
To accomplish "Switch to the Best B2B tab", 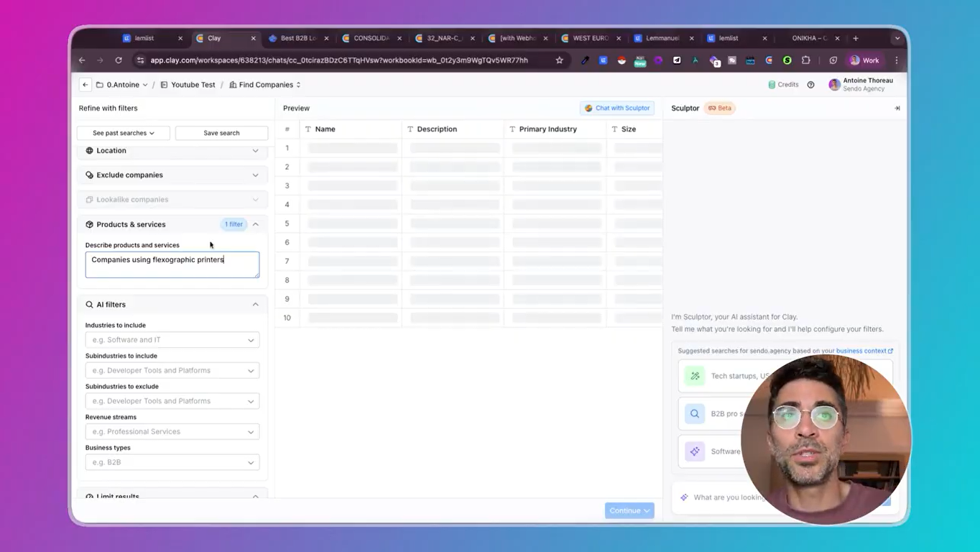I will 297,38.
